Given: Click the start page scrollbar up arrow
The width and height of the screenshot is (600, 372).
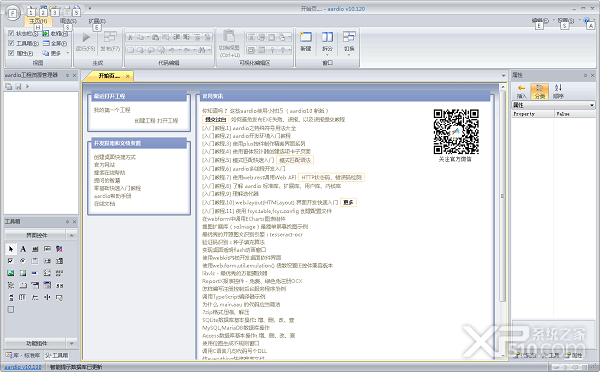Looking at the screenshot, I should (x=502, y=87).
